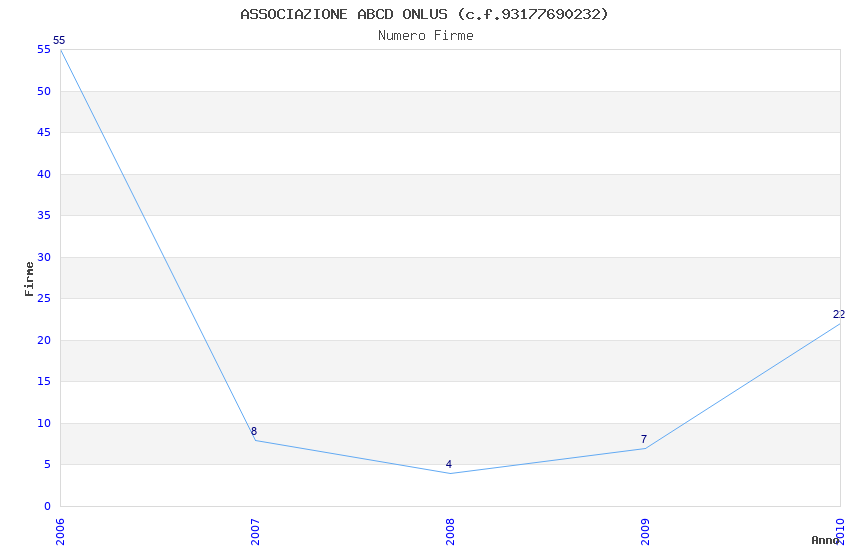Click the x-axis year label 2007
The width and height of the screenshot is (850, 550).
pos(255,532)
